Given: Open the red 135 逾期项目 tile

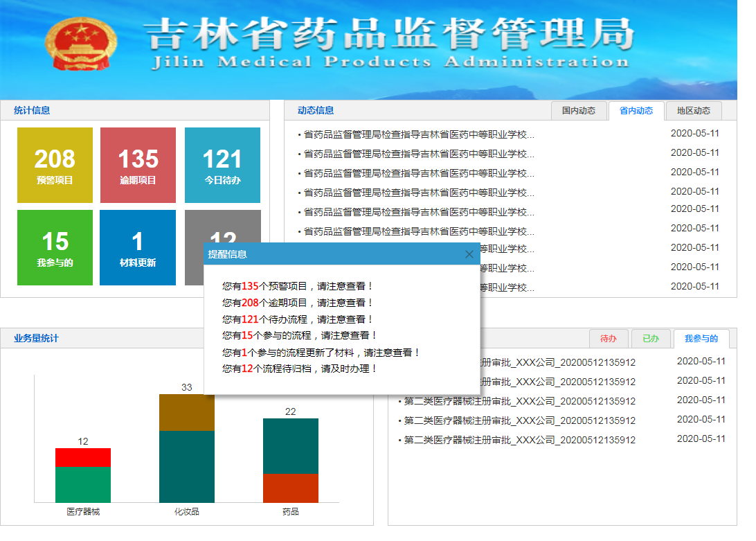Looking at the screenshot, I should coord(138,165).
